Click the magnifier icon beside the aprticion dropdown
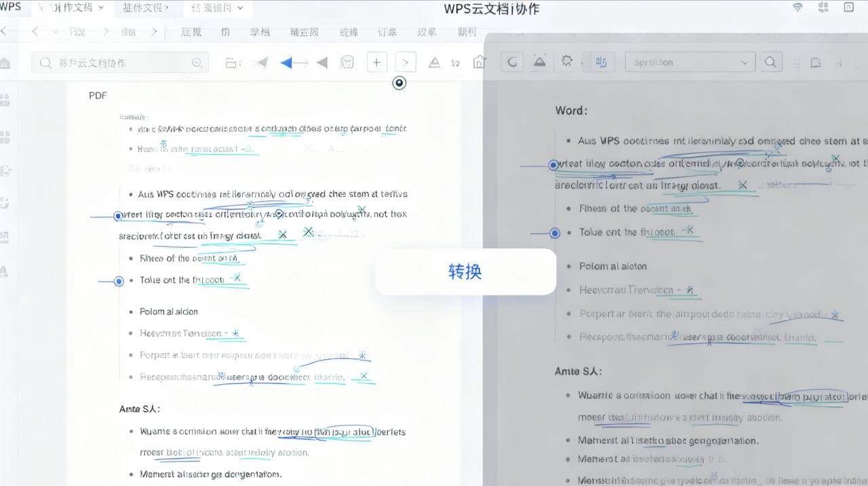Image resolution: width=868 pixels, height=486 pixels. (770, 61)
